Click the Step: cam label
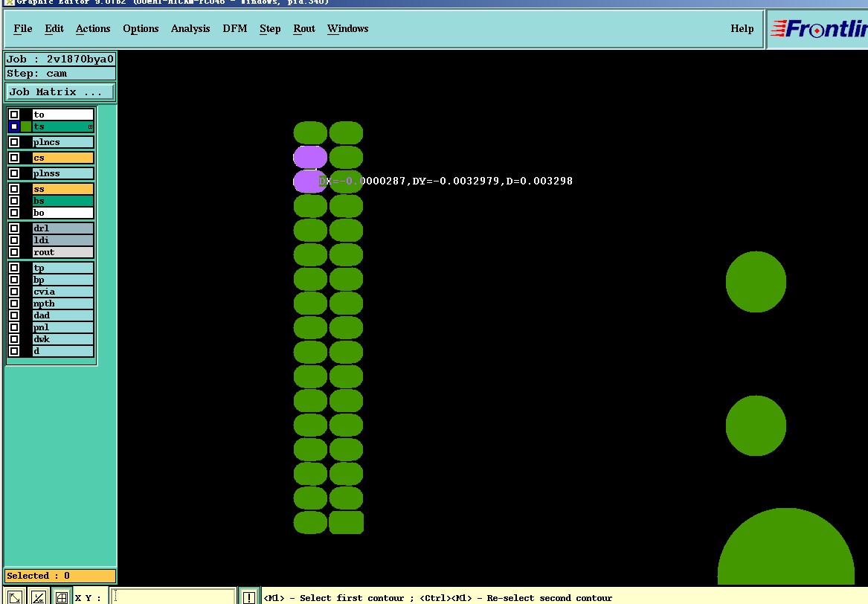Image resolution: width=868 pixels, height=604 pixels. point(60,74)
